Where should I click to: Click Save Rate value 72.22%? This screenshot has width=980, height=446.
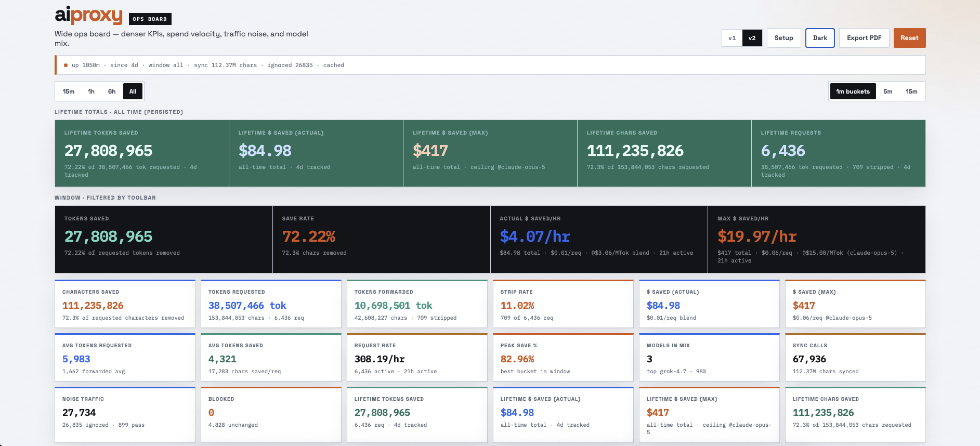(x=308, y=237)
